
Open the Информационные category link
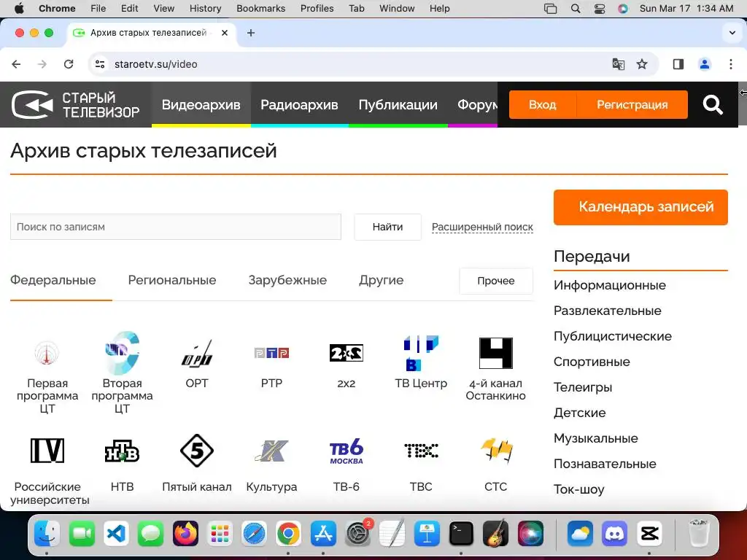610,285
